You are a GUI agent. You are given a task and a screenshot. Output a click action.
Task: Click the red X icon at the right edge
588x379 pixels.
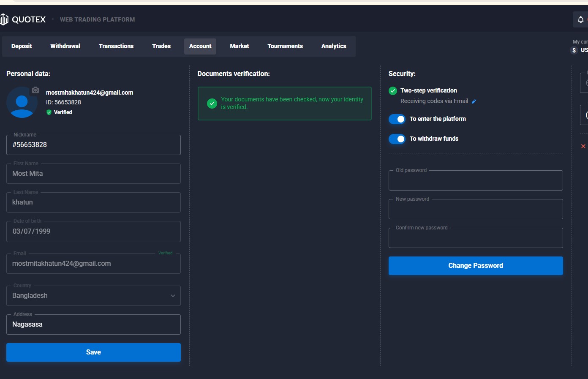coord(583,146)
